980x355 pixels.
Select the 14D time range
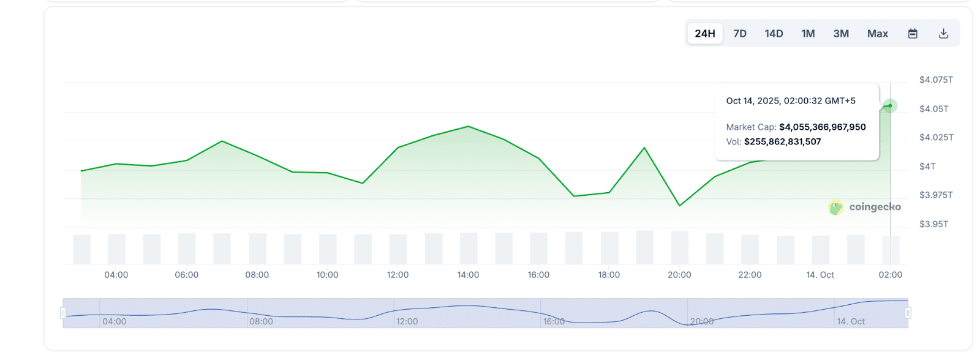click(x=774, y=34)
